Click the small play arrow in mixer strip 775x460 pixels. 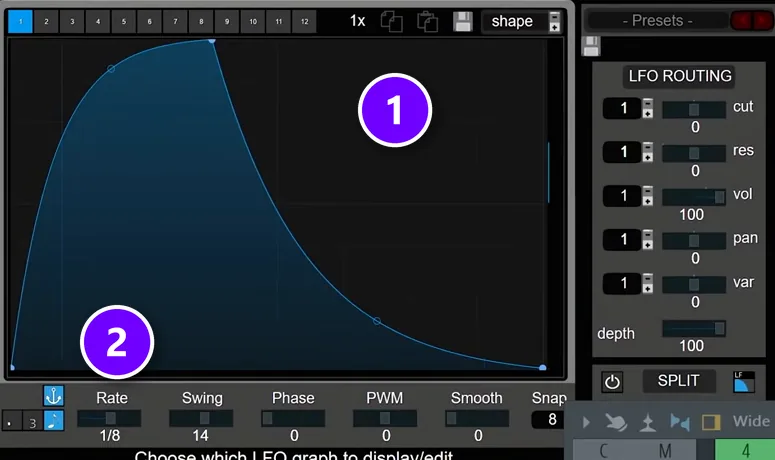[586, 422]
